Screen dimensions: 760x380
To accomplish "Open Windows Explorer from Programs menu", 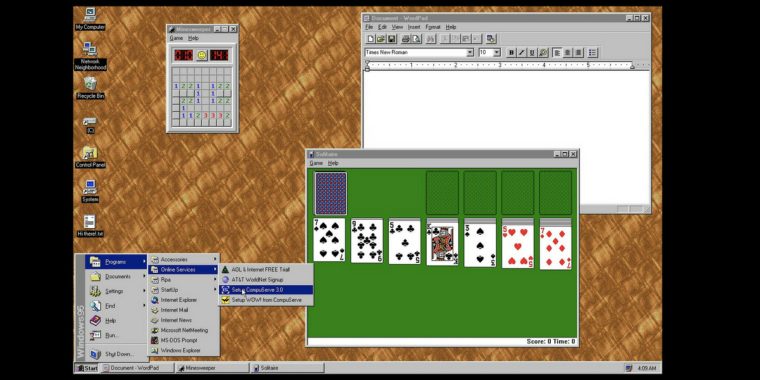I will tap(183, 350).
